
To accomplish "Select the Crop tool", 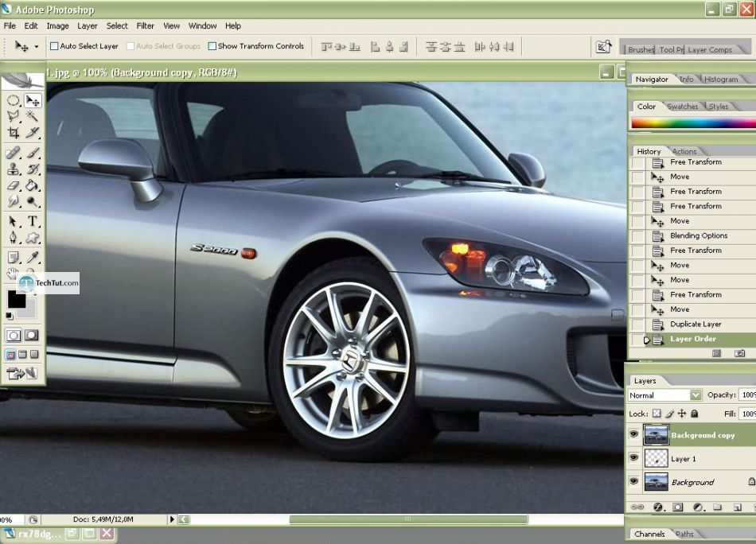I will pos(13,133).
